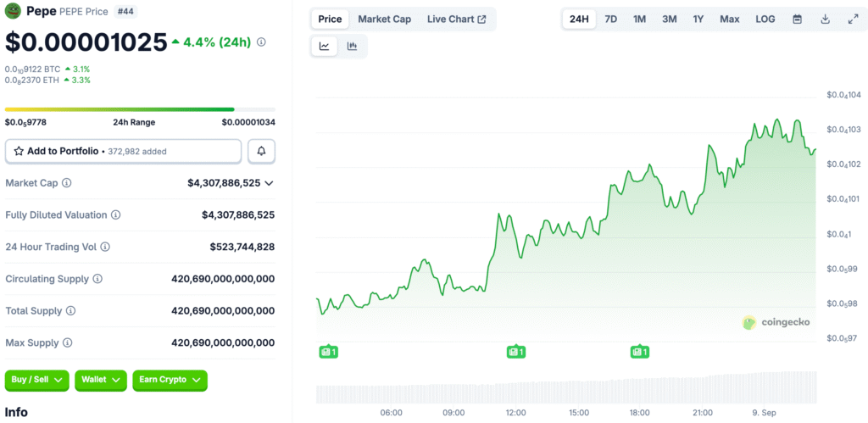Open Live Chart external link
Screen dimensions: 868x423
click(x=457, y=19)
